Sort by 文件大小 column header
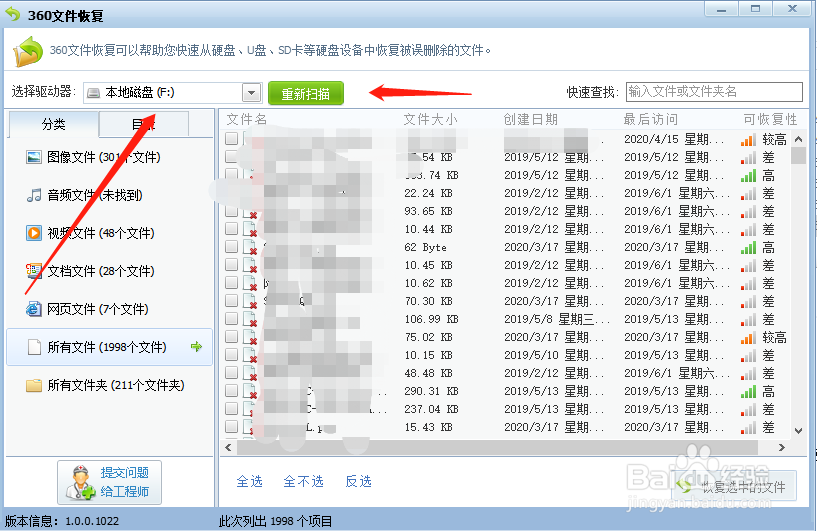This screenshot has height=531, width=817. (430, 119)
